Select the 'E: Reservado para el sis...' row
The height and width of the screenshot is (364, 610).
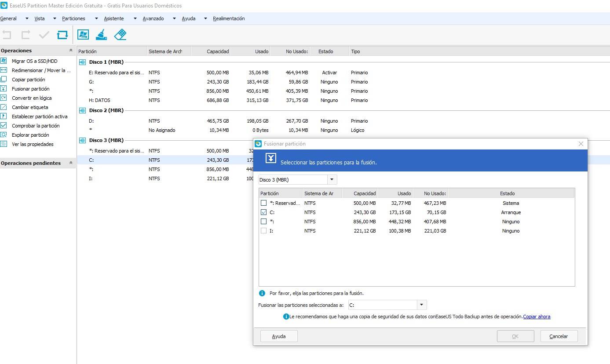tap(343, 73)
